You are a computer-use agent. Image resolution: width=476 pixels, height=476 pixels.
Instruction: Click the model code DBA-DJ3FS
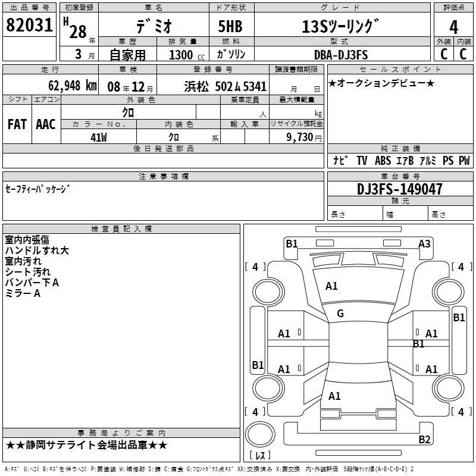click(341, 55)
